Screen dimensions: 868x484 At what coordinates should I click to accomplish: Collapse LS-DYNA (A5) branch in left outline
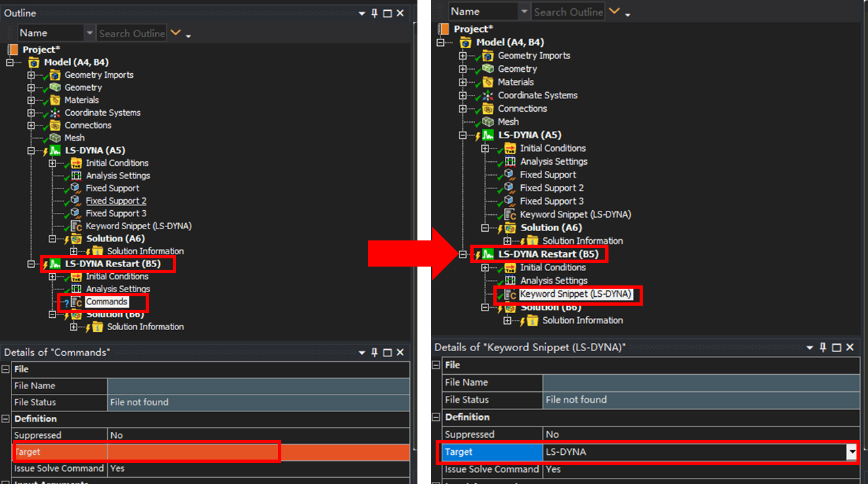31,150
